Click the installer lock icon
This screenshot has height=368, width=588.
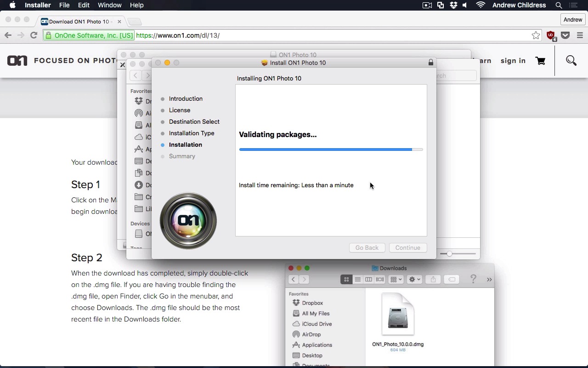pos(431,63)
